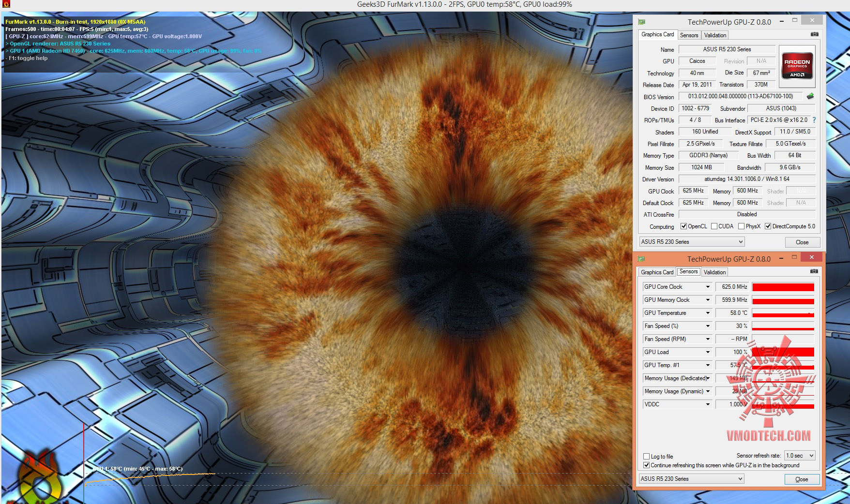Open the GPU Core Clock sensor dropdown
The width and height of the screenshot is (850, 504).
point(707,287)
